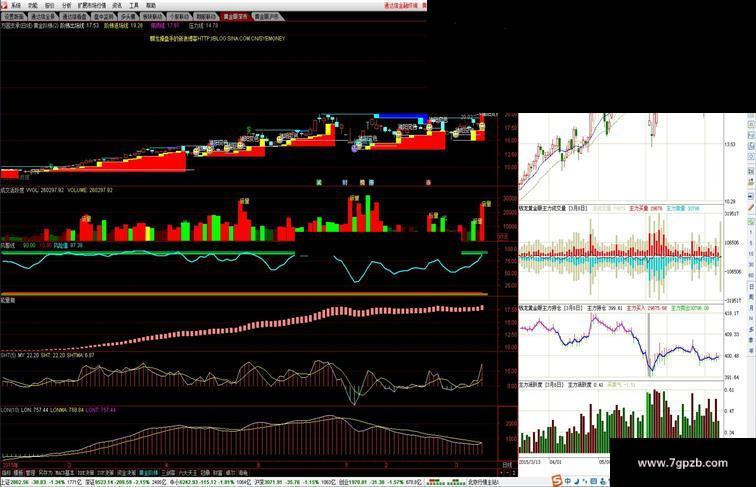Select the 资金决策 indicator tab
Image resolution: width=756 pixels, height=487 pixels.
126,473
